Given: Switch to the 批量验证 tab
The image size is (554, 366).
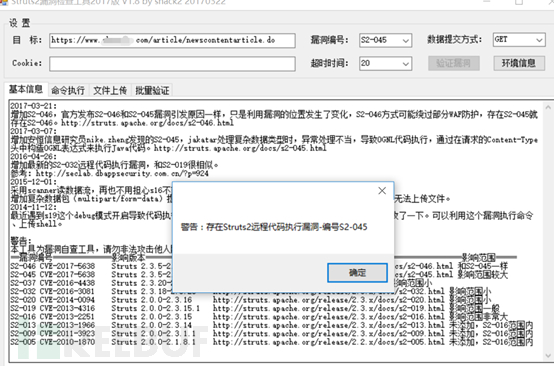Looking at the screenshot, I should point(152,91).
